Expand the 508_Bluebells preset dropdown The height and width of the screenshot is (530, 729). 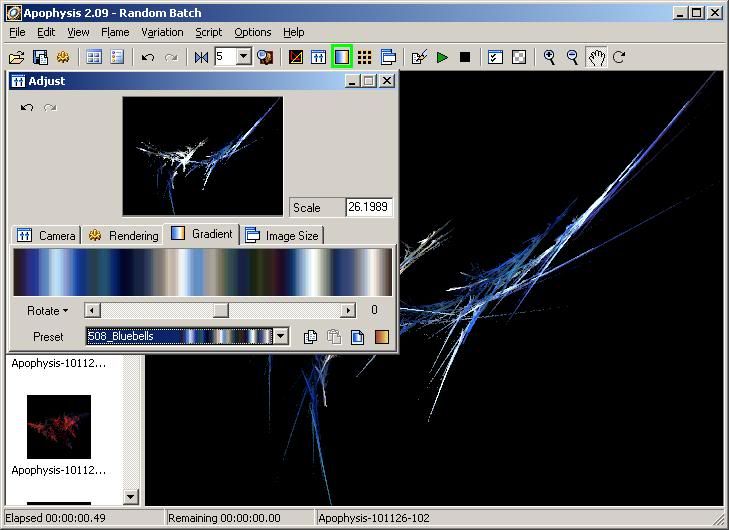point(281,337)
